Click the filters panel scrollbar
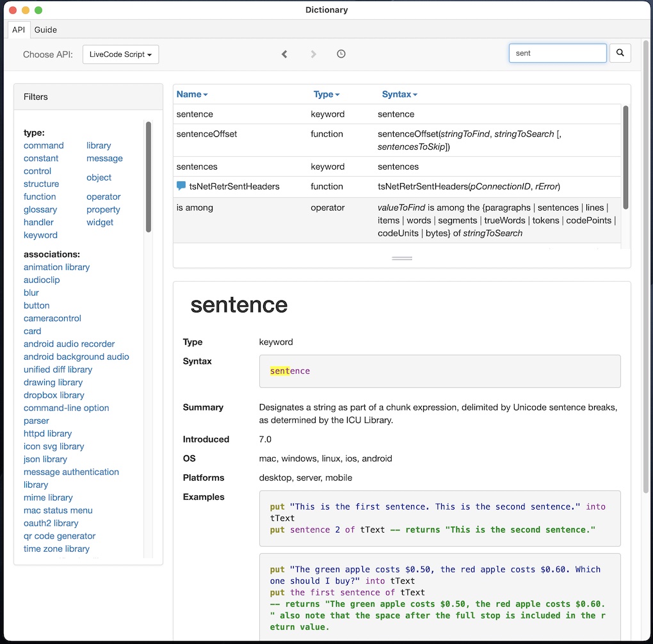653x644 pixels. (x=149, y=177)
